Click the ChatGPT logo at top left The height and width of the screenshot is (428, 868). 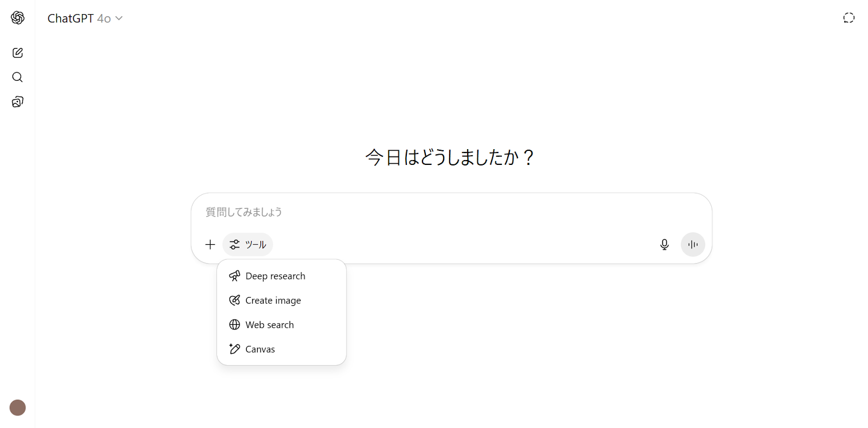[17, 17]
